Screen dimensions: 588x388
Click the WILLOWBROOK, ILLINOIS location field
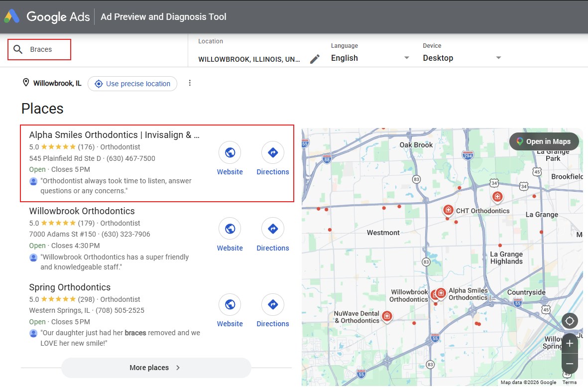[249, 59]
